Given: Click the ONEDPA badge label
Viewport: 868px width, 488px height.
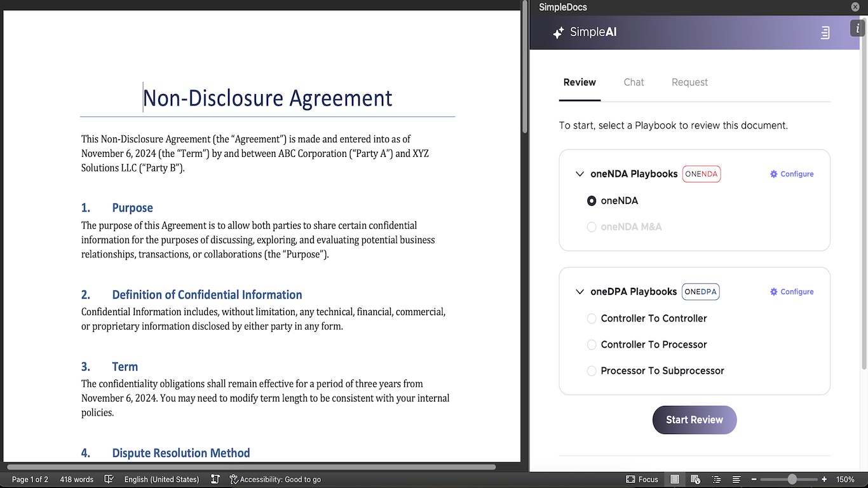Looking at the screenshot, I should point(701,292).
